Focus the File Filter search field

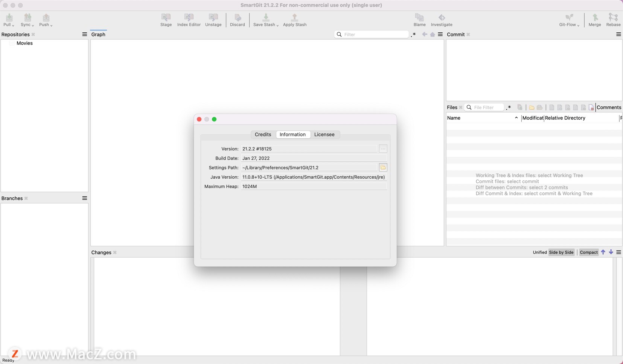point(484,108)
